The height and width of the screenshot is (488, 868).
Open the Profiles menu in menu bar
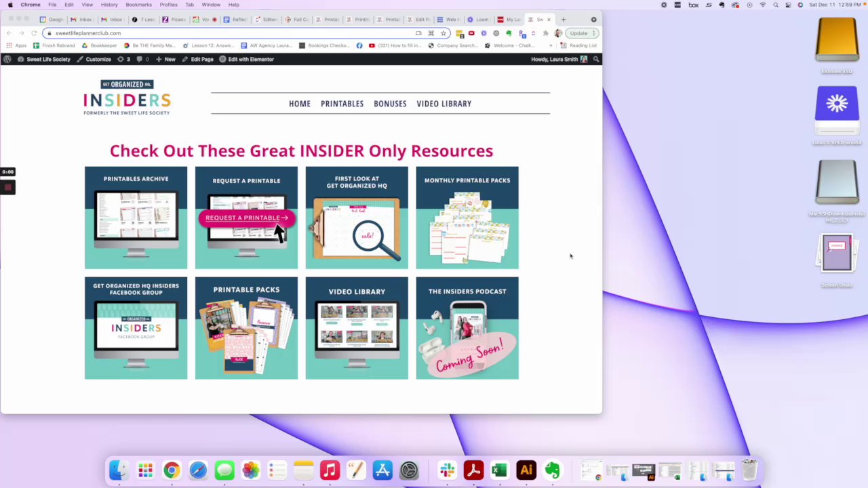click(x=169, y=5)
